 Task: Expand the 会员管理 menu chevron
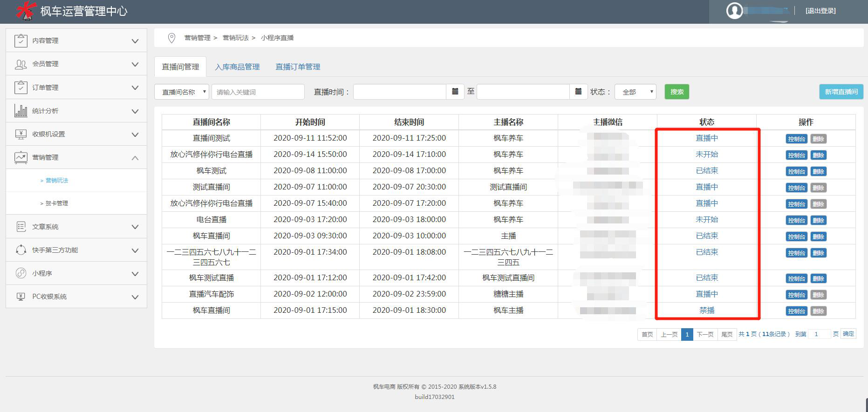[x=135, y=64]
